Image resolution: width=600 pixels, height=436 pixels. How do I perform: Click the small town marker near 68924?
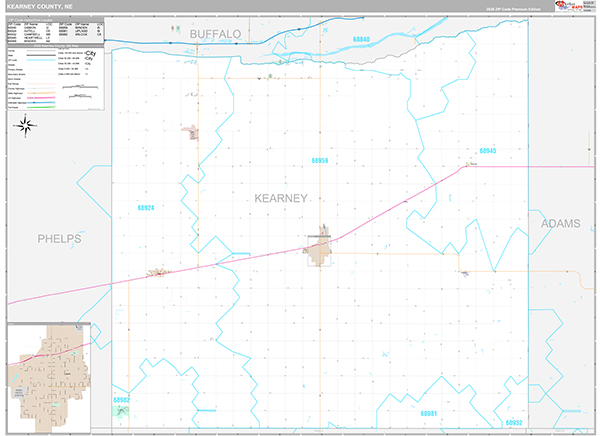pos(157,272)
